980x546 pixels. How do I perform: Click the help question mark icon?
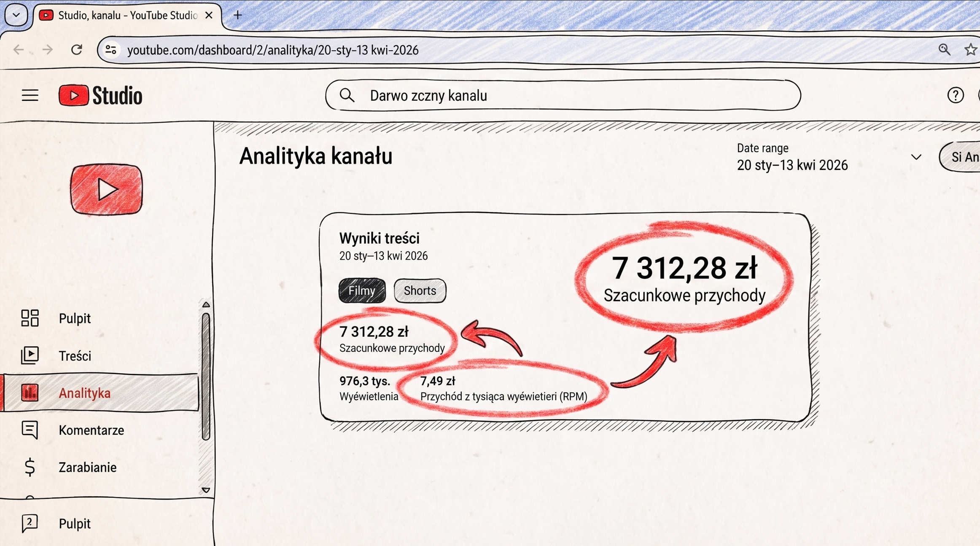[x=955, y=95]
